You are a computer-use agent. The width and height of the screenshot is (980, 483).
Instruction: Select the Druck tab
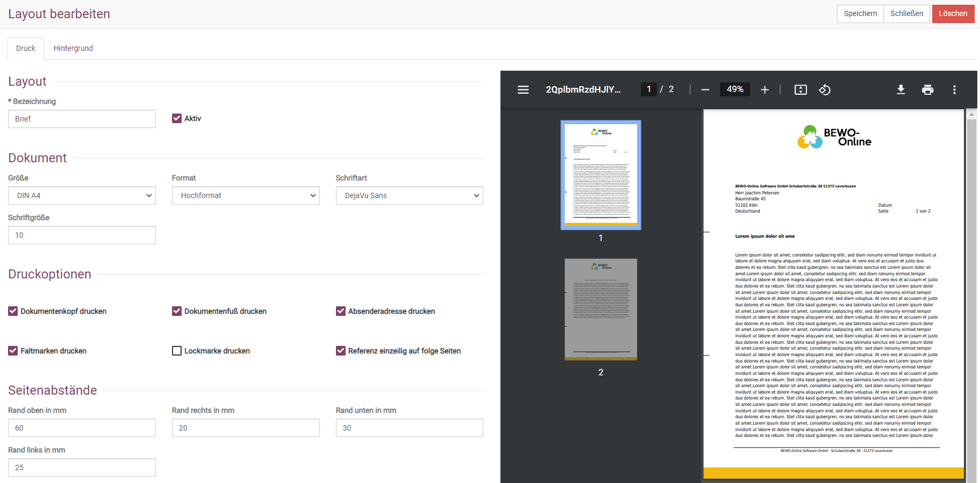[26, 48]
